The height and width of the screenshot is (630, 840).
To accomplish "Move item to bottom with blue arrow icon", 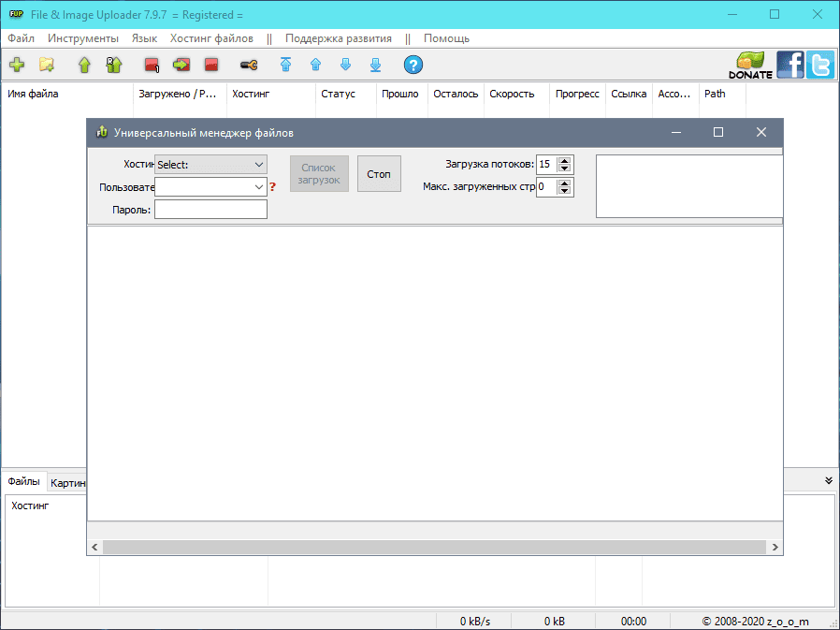I will [x=375, y=65].
